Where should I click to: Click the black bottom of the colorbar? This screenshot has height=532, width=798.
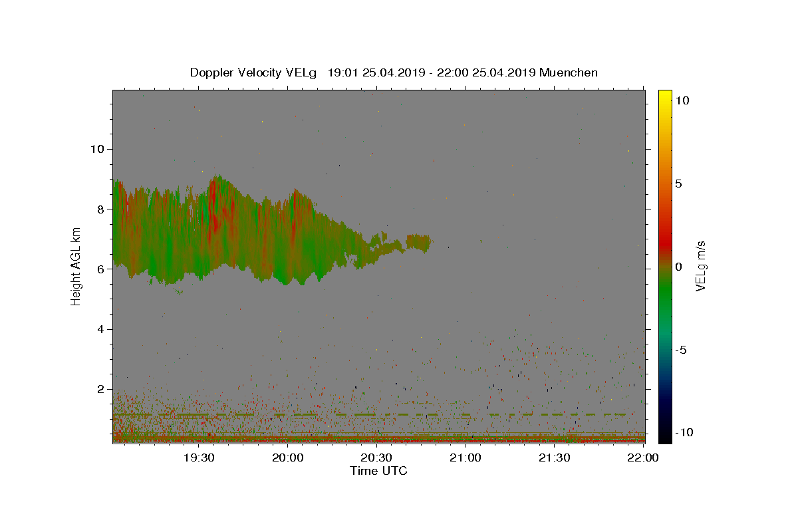[665, 436]
